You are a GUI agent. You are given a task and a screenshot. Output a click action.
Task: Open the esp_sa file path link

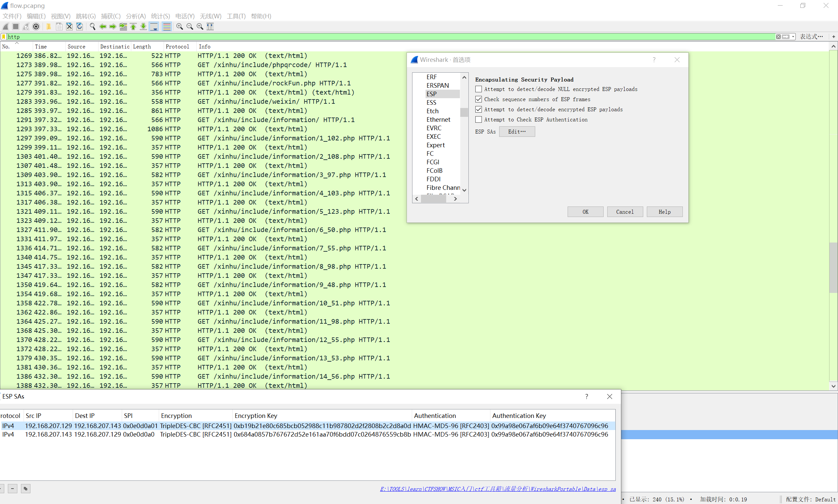[x=498, y=489]
